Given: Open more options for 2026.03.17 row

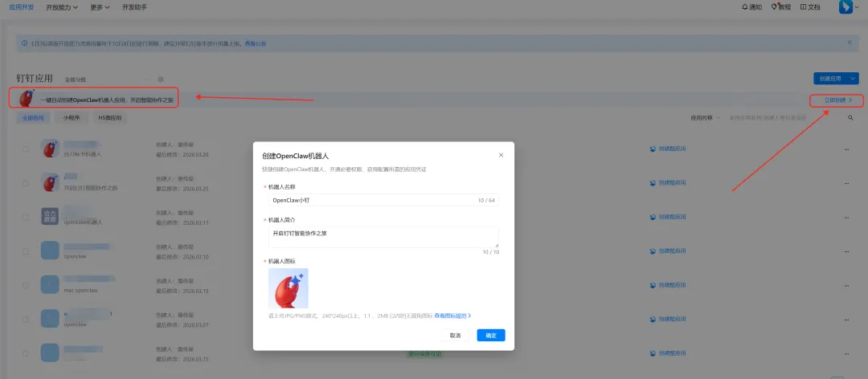Looking at the screenshot, I should (846, 217).
